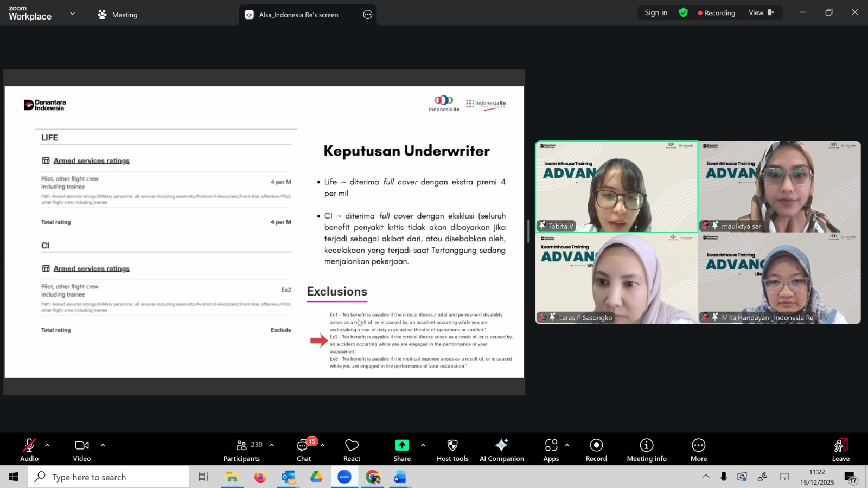Click Leave to exit the meeting
This screenshot has width=868, height=488.
[840, 450]
